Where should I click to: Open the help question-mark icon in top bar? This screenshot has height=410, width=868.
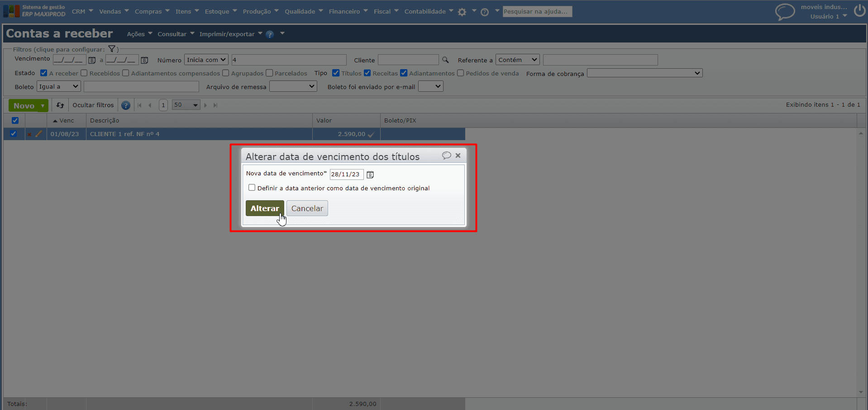[x=485, y=12]
